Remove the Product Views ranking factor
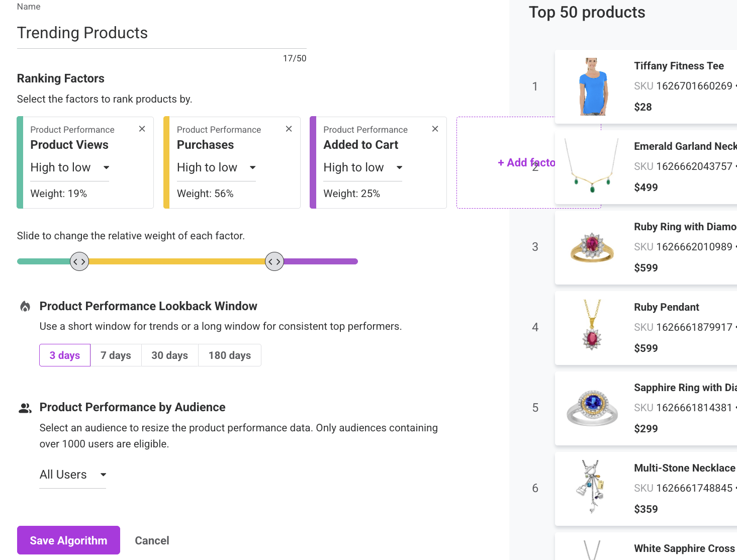Viewport: 737px width, 560px height. point(142,129)
